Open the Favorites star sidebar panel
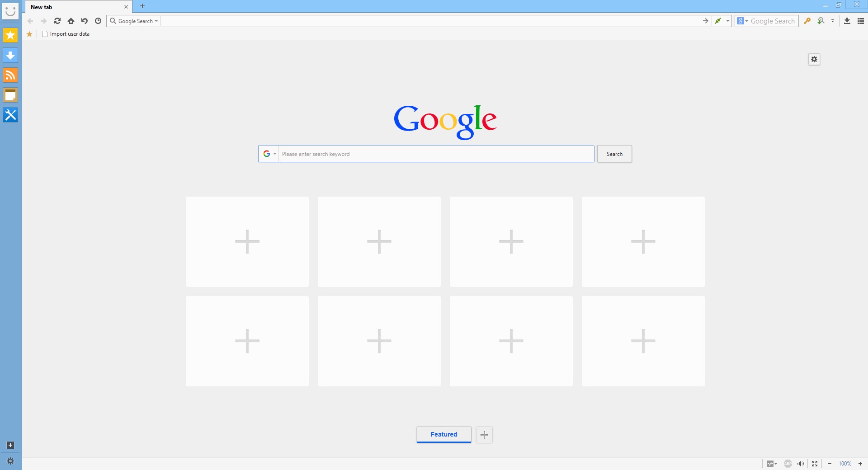 [10, 35]
